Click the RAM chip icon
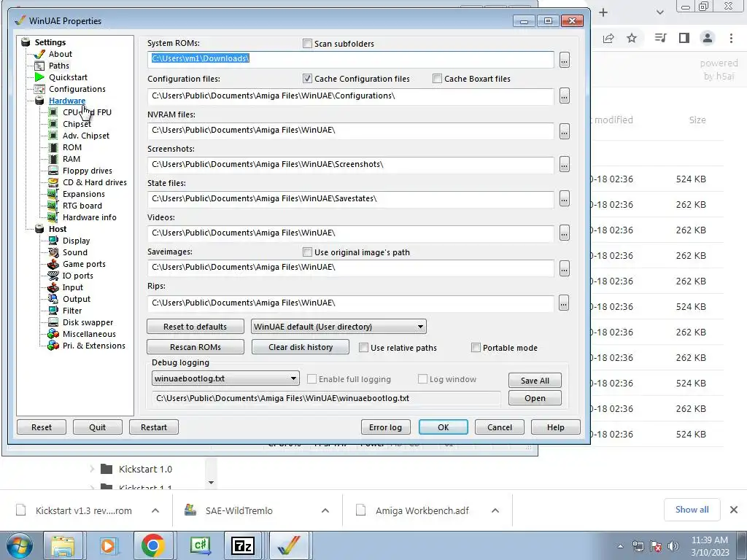 [53, 159]
